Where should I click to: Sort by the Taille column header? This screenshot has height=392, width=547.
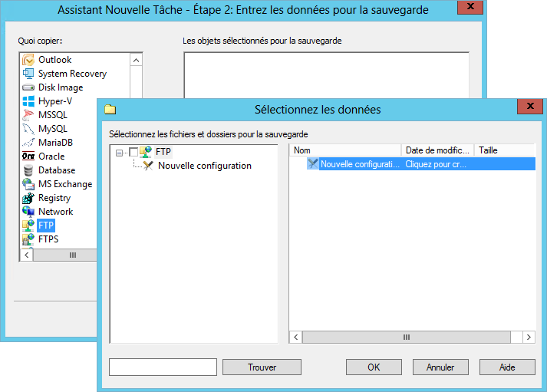[505, 150]
